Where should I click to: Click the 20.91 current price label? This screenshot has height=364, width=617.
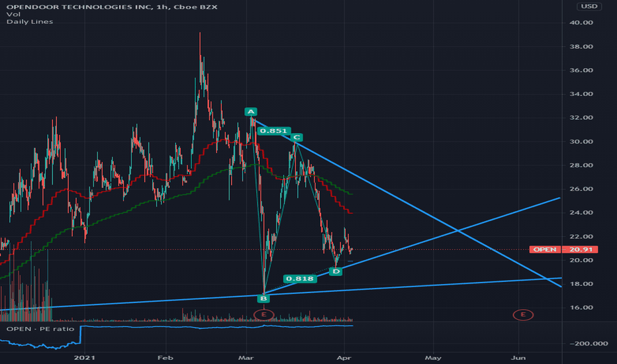pos(581,250)
